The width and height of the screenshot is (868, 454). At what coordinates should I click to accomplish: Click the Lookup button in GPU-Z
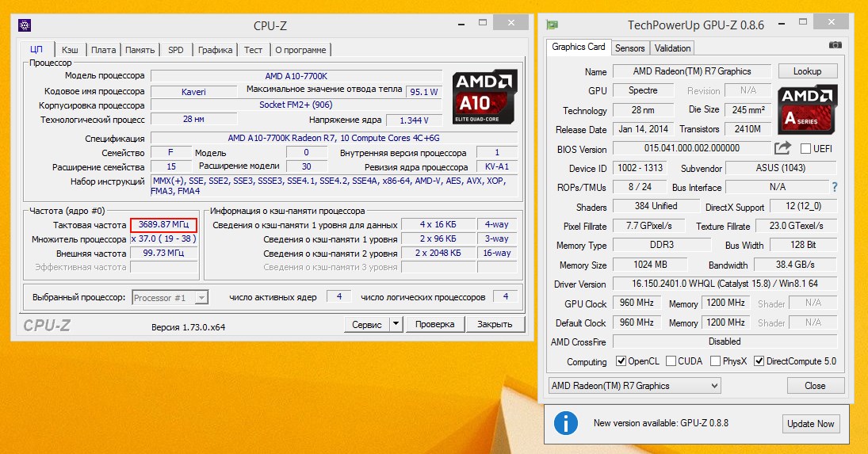click(807, 71)
